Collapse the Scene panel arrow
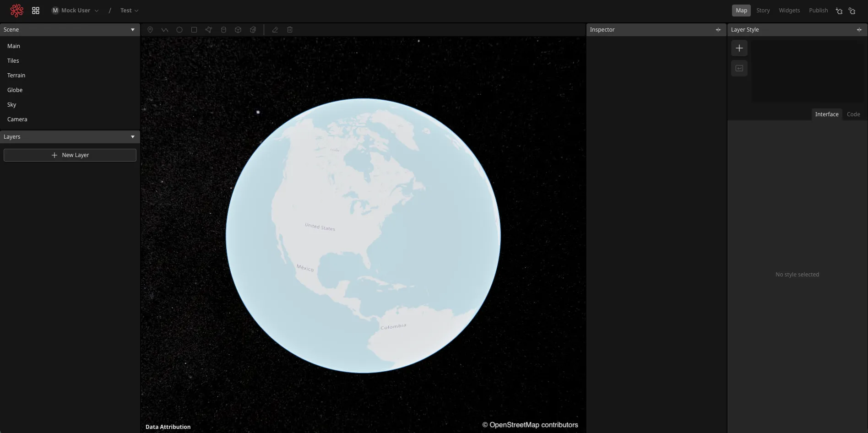This screenshot has width=868, height=433. coord(133,30)
